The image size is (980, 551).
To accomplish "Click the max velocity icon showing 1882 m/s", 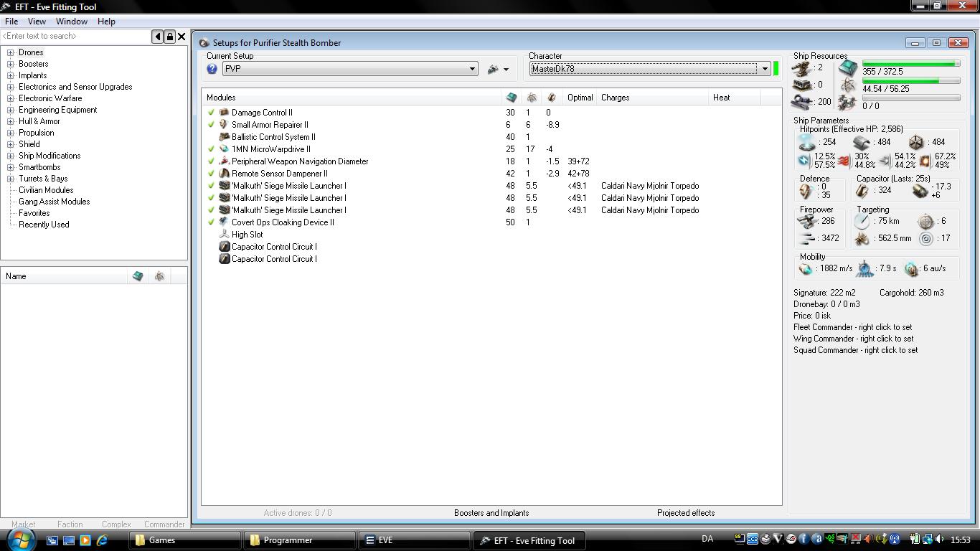I will [806, 269].
